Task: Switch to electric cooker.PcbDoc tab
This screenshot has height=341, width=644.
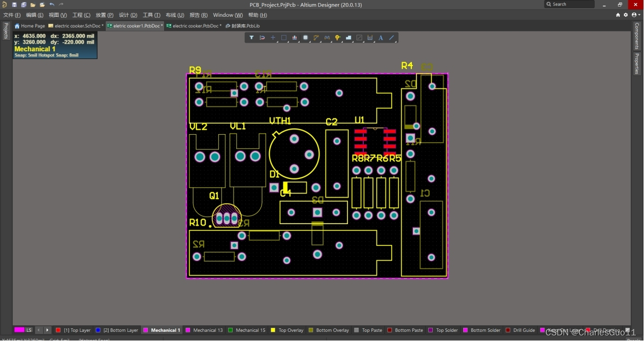Action: point(194,26)
